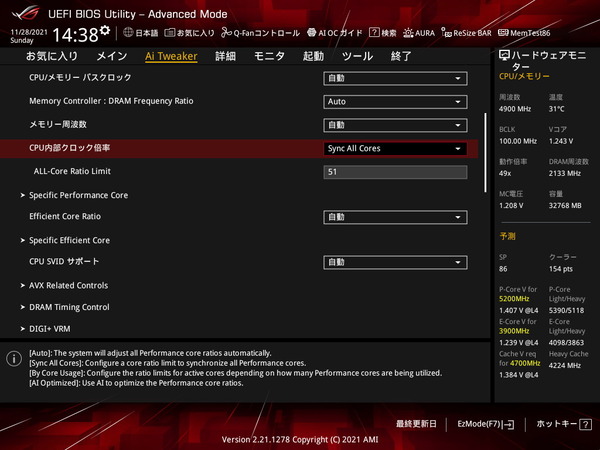600x450 pixels.
Task: Click the info icon beside help text
Action: pos(14,359)
